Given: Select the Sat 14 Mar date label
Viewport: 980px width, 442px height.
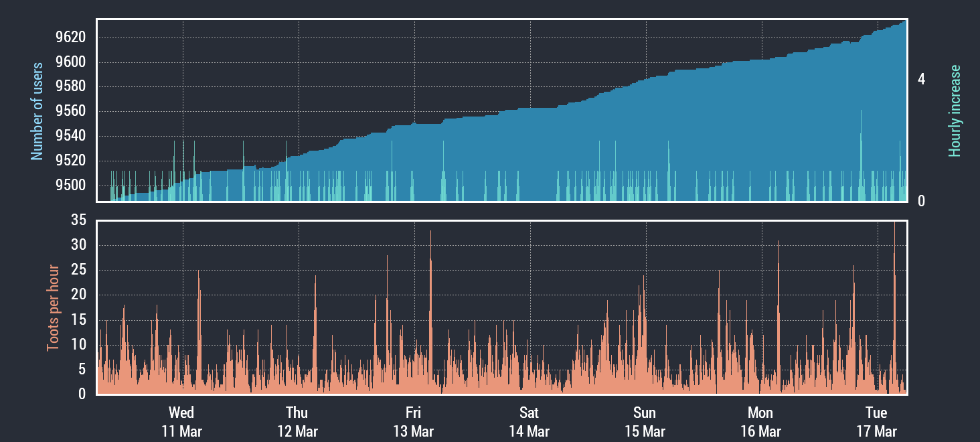Looking at the screenshot, I should tap(529, 422).
